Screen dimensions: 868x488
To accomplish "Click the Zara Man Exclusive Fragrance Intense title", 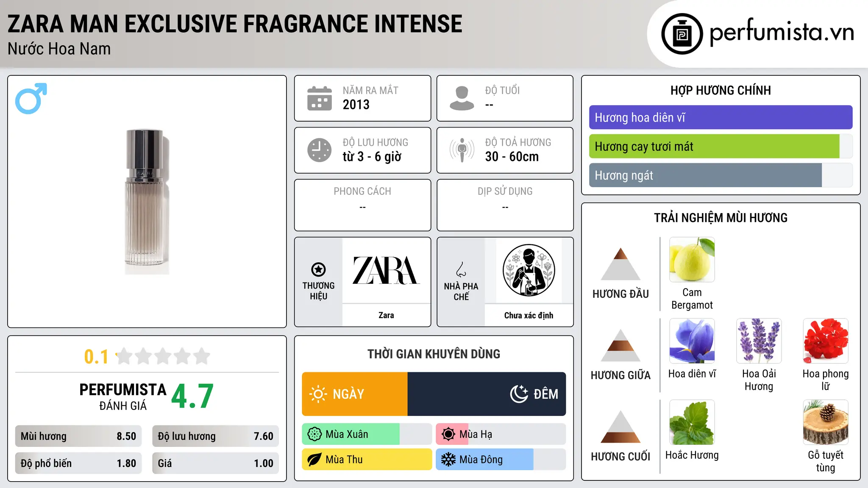I will [x=235, y=24].
